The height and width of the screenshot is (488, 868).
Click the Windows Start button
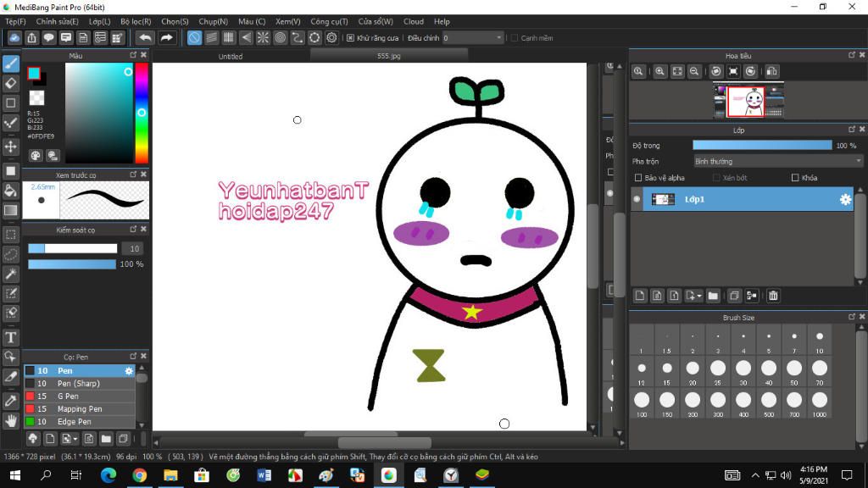tap(15, 474)
